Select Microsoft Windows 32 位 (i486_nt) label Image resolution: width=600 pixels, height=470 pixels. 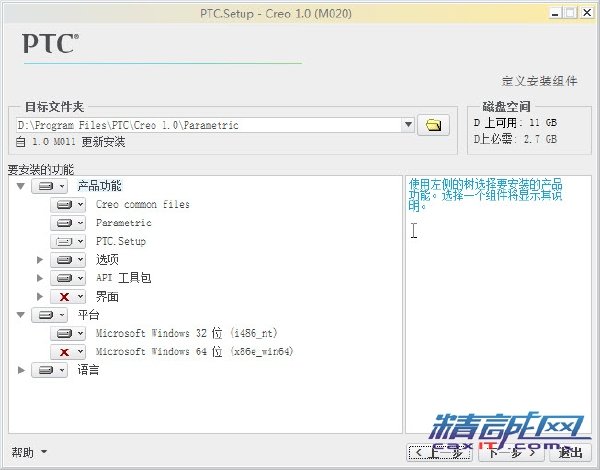click(186, 333)
